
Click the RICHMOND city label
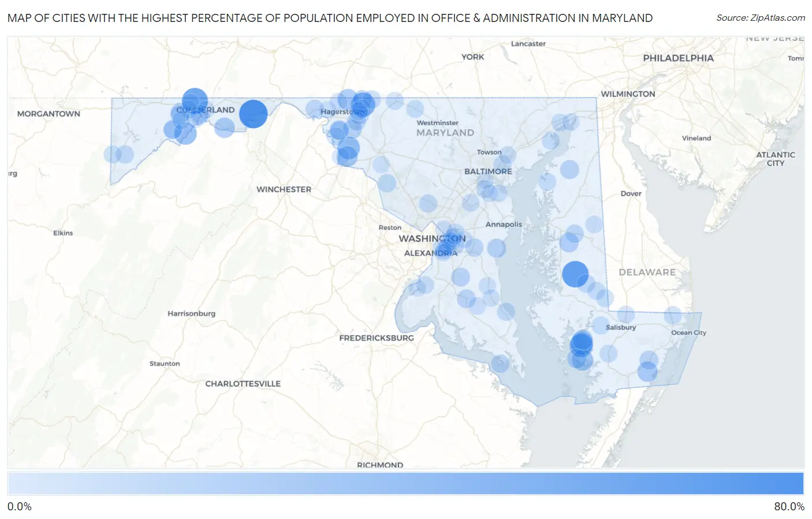pos(380,465)
